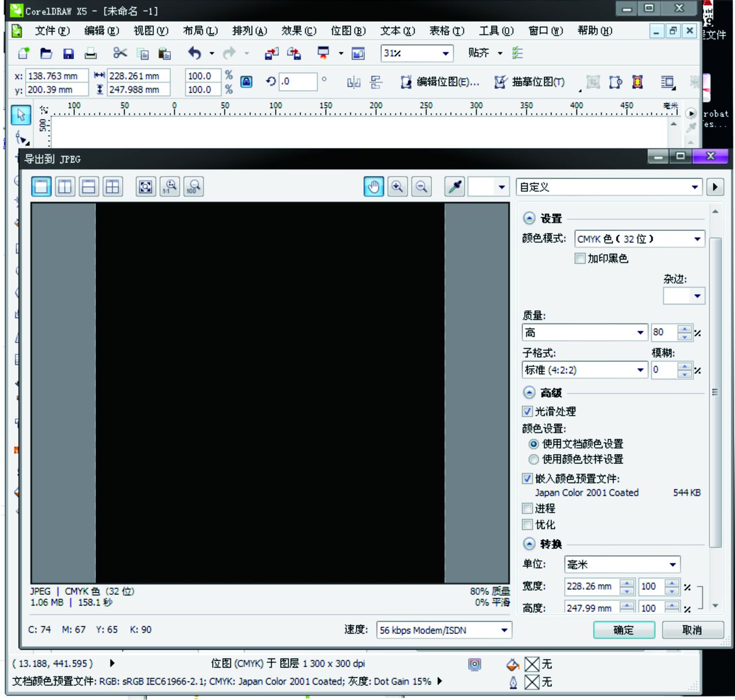Select 使用颜色校样设置 radio button
735x700 pixels.
[x=533, y=459]
